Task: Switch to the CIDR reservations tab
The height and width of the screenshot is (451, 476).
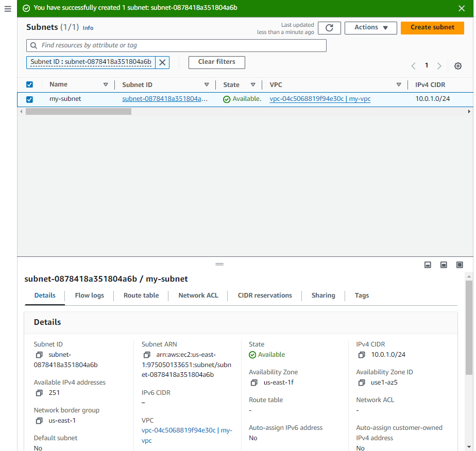Action: pos(265,296)
